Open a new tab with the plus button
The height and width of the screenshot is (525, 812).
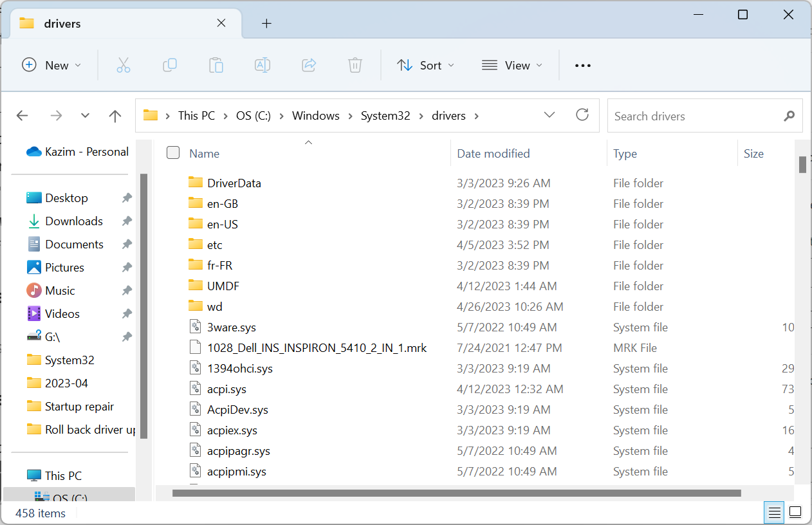pyautogui.click(x=266, y=23)
